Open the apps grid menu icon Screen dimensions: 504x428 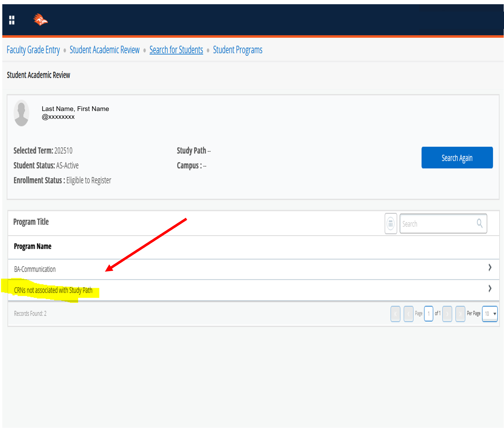click(x=12, y=20)
